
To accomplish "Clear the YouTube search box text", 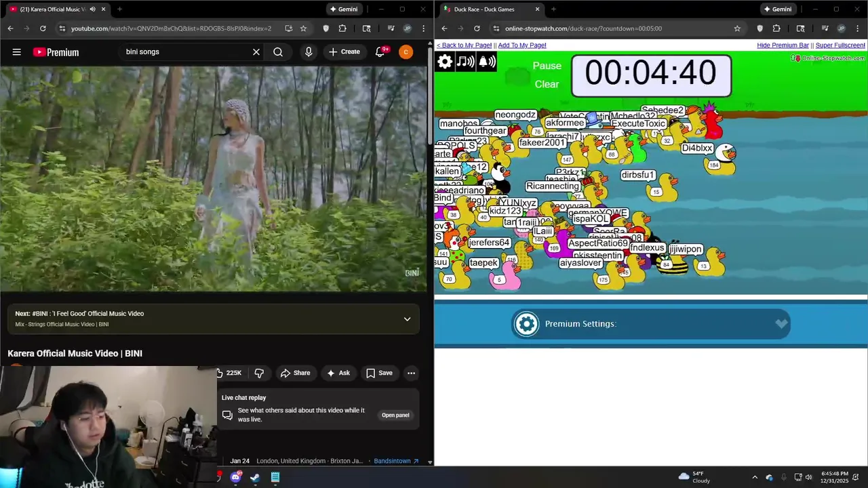I will click(x=256, y=52).
